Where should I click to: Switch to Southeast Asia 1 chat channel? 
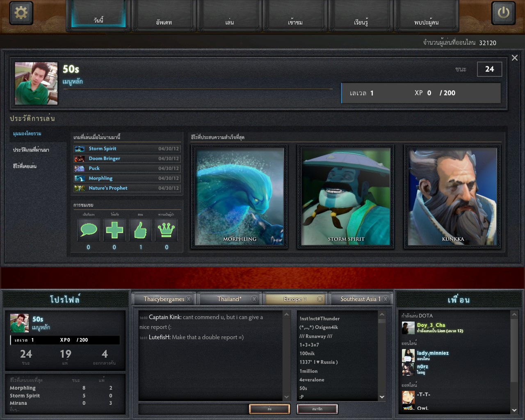tap(361, 299)
